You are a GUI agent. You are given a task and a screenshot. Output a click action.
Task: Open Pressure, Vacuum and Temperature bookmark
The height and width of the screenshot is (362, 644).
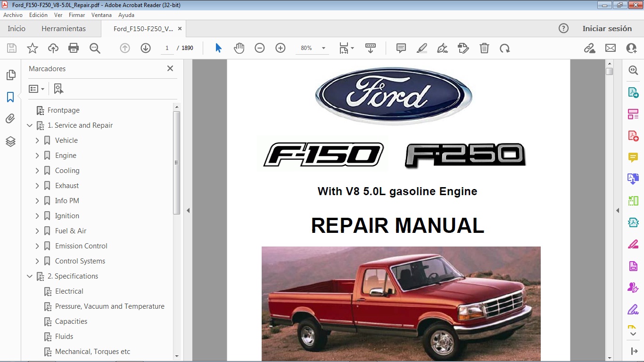(x=110, y=306)
